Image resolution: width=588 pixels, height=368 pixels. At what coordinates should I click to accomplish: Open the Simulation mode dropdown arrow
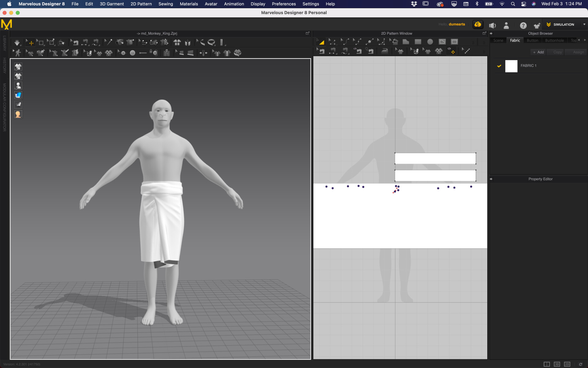coord(584,25)
